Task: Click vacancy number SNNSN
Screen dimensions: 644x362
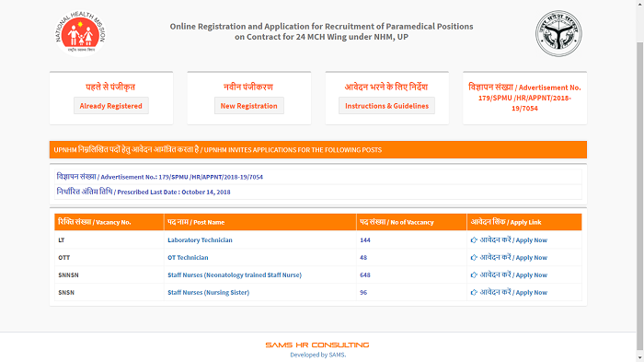Action: pos(68,274)
